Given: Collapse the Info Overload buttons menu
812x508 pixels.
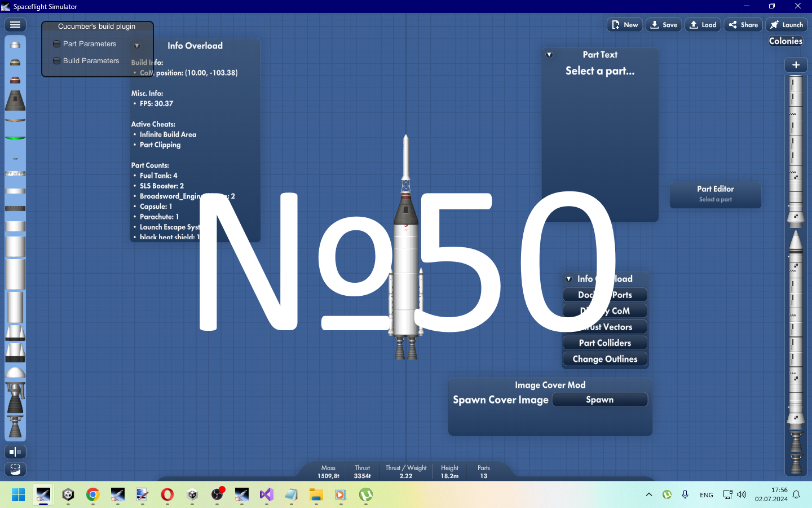Looking at the screenshot, I should pos(569,279).
